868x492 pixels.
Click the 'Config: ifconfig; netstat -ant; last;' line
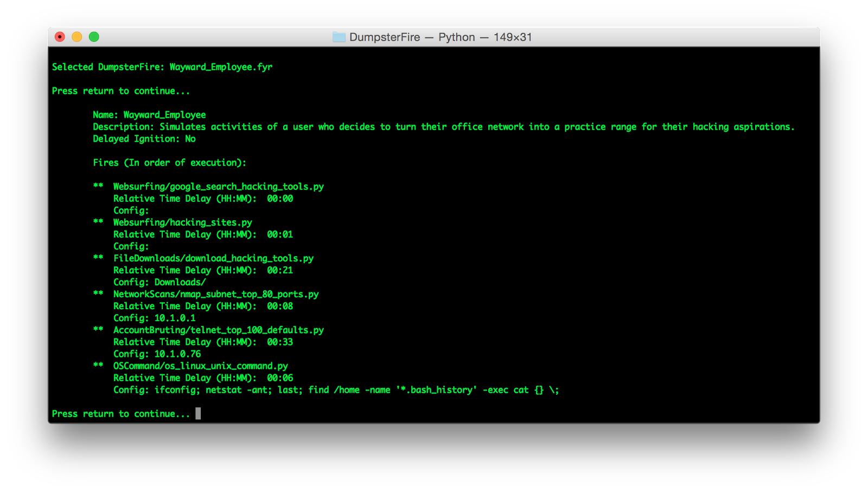336,389
